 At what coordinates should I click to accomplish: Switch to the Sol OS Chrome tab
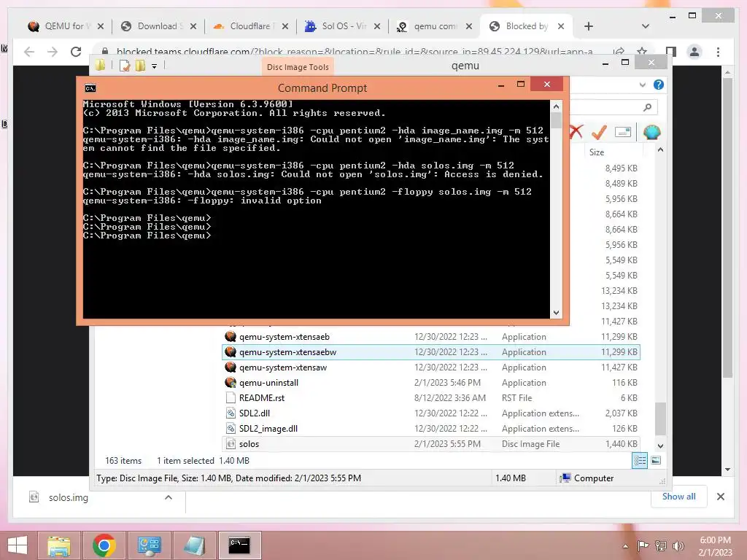344,26
